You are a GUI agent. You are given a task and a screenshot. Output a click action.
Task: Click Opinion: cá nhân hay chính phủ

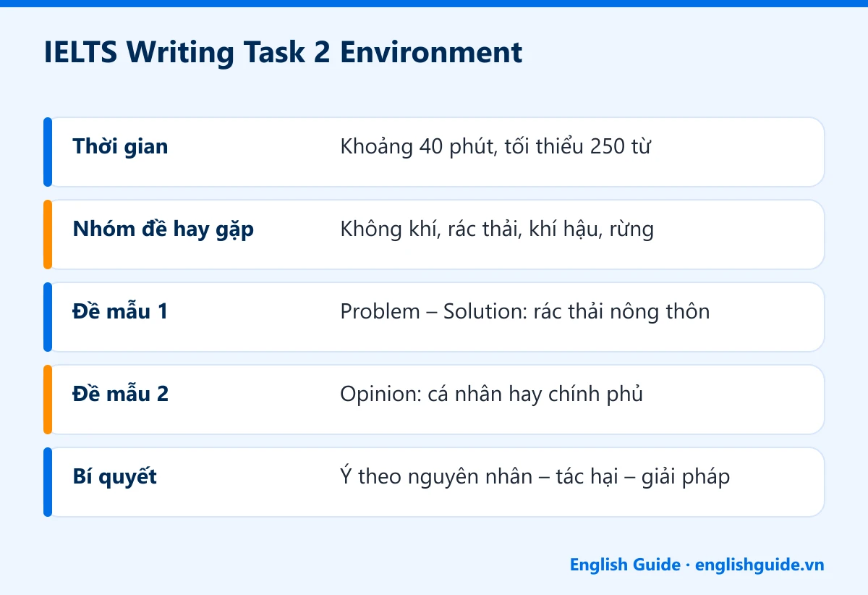pos(491,394)
